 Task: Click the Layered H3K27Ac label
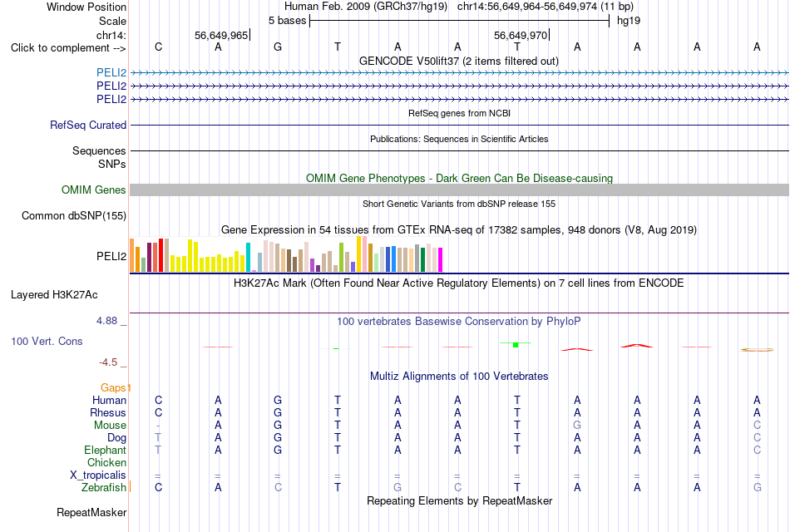(54, 295)
